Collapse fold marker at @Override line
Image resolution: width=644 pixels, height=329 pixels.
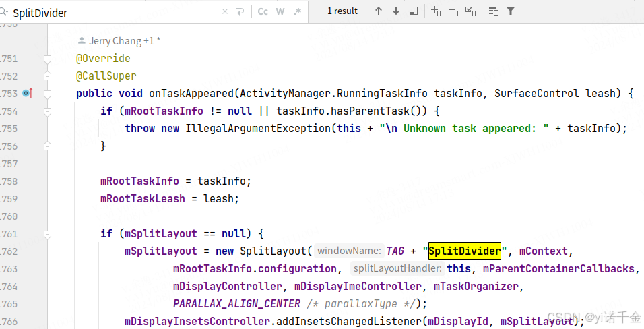(x=47, y=59)
